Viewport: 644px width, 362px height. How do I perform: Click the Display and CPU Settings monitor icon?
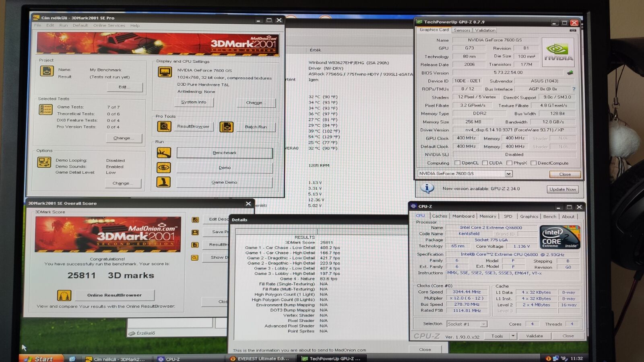click(x=165, y=72)
